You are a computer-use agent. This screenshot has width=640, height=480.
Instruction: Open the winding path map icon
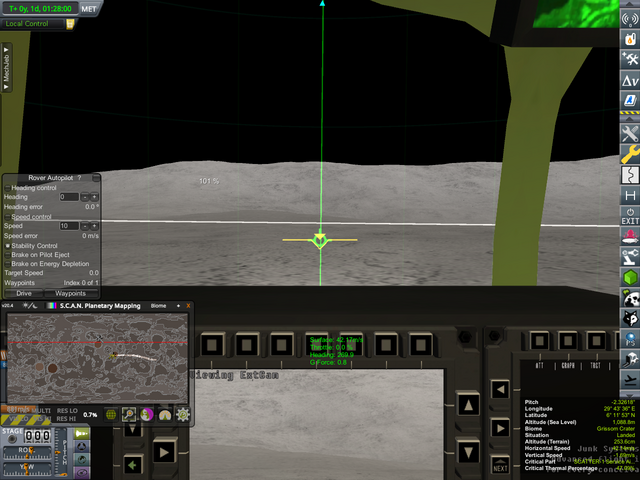click(x=630, y=175)
